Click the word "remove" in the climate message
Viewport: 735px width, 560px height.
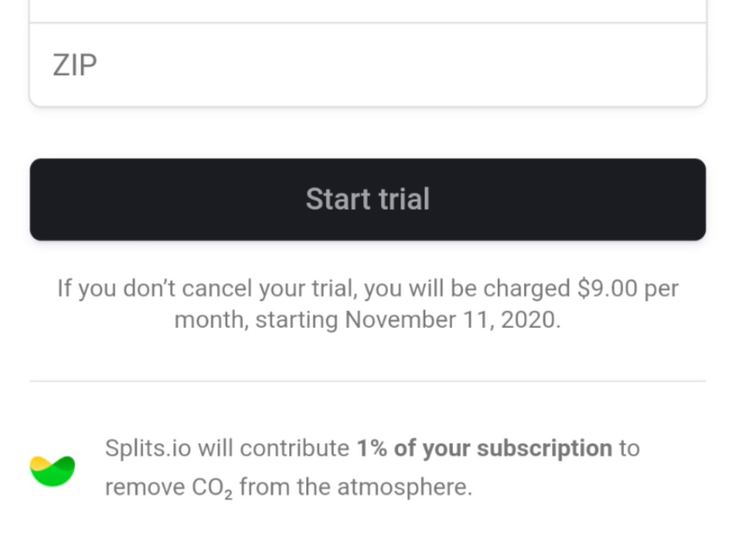click(145, 488)
